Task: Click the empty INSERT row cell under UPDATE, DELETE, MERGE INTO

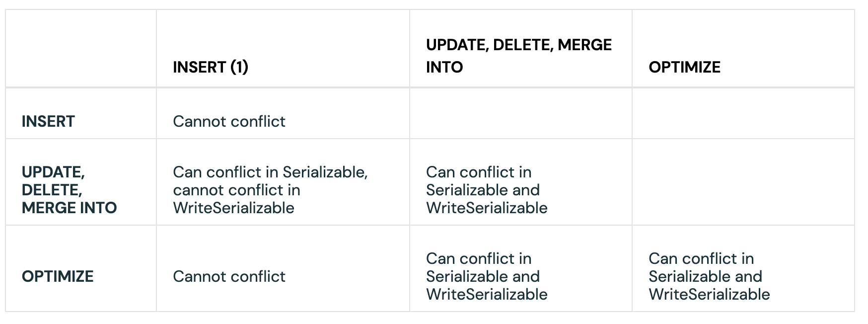Action: [x=520, y=114]
